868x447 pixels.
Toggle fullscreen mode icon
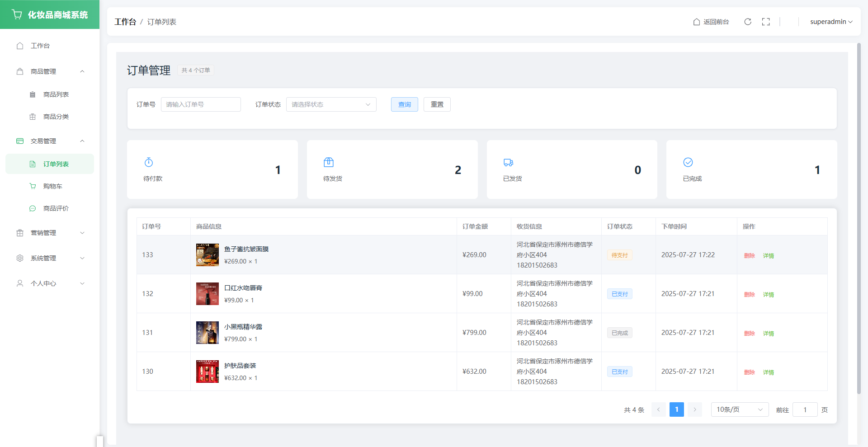coord(766,22)
